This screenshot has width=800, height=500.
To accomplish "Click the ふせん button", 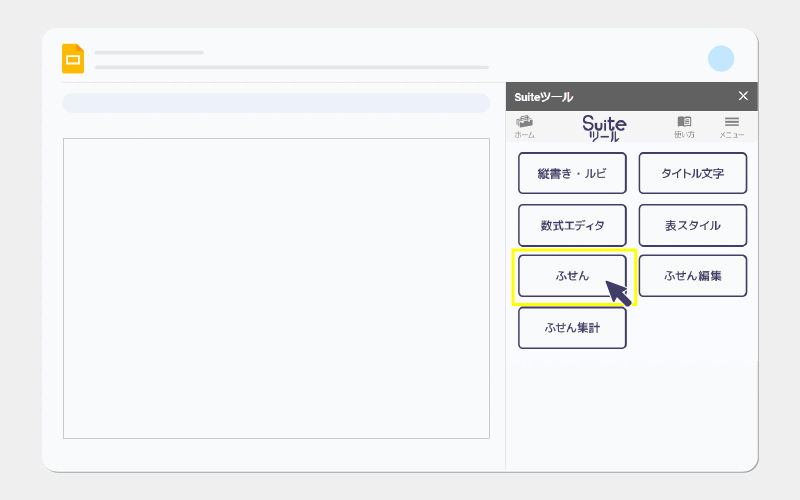I will [572, 276].
